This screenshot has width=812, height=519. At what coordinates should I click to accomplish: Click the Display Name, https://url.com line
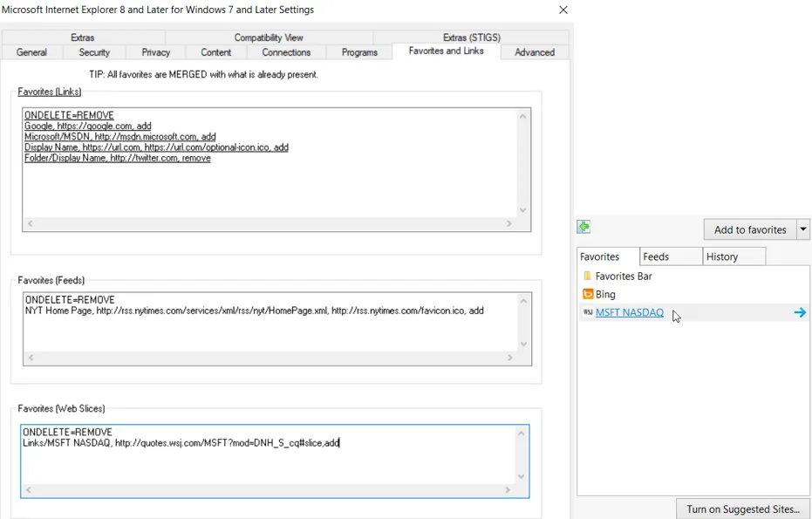156,147
